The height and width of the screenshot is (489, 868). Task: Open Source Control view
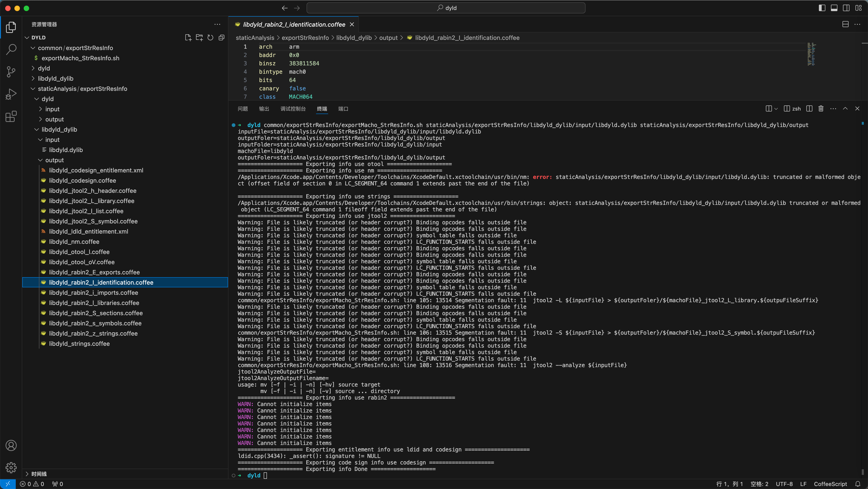[11, 72]
